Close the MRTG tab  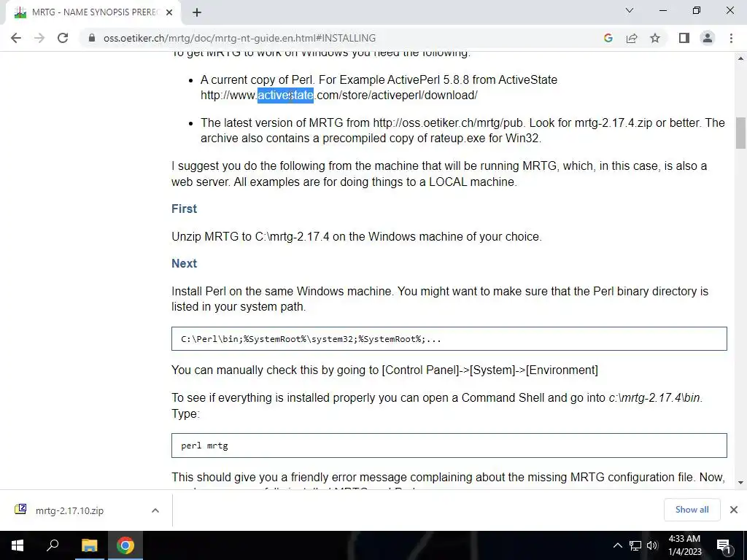tap(169, 12)
